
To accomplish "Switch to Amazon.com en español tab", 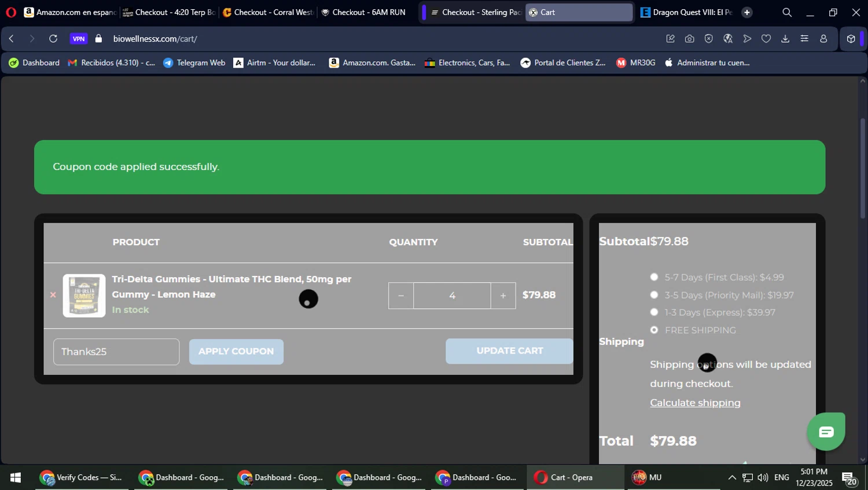I will (69, 12).
